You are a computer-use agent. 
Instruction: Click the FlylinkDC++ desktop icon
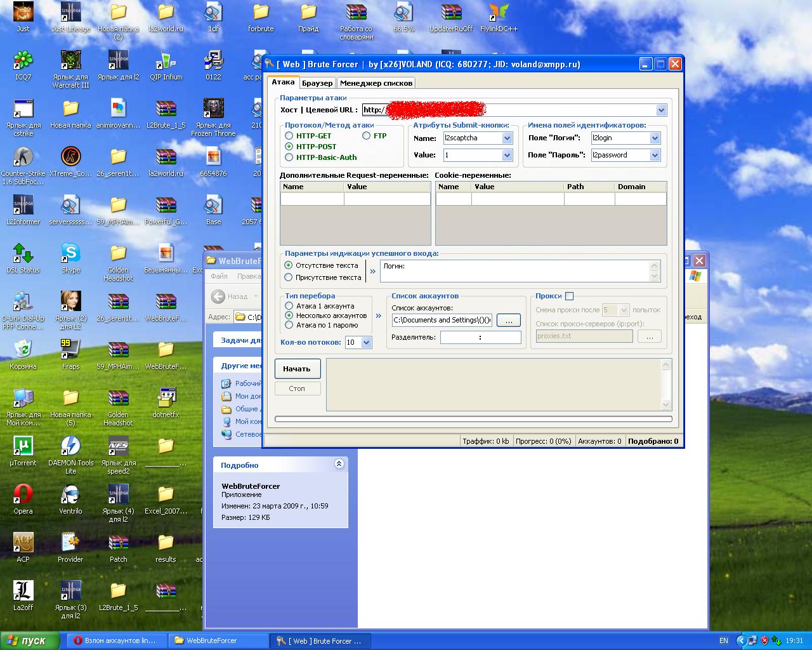pos(499,17)
